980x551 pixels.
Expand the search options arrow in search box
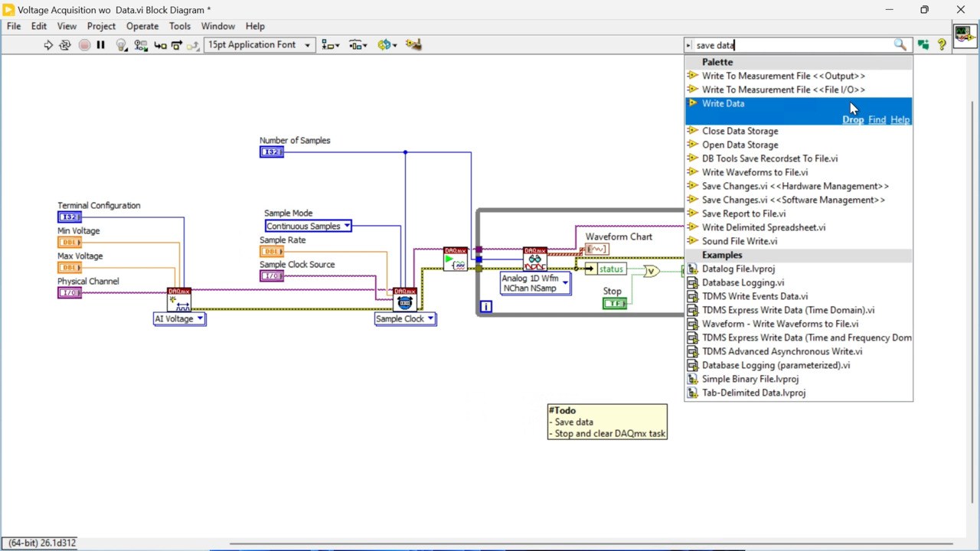coord(689,45)
